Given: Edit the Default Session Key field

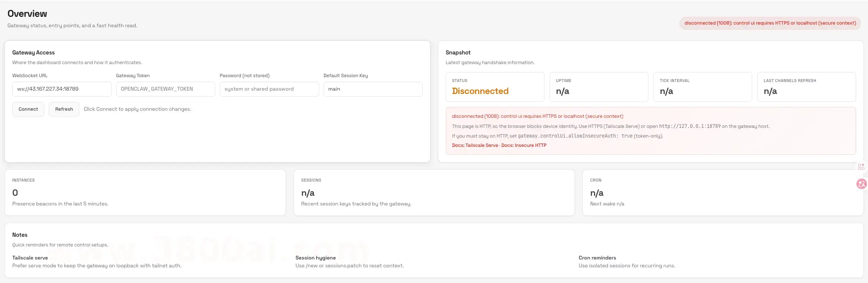Looking at the screenshot, I should click(x=373, y=89).
